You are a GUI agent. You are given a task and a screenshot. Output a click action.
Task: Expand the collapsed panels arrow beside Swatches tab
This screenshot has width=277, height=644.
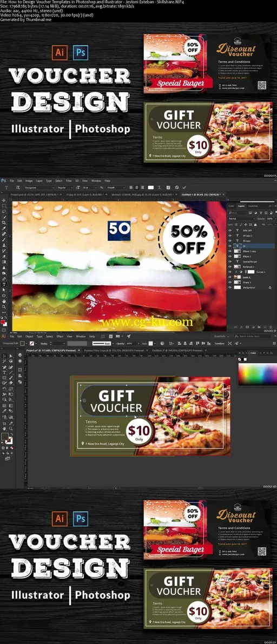(270, 206)
